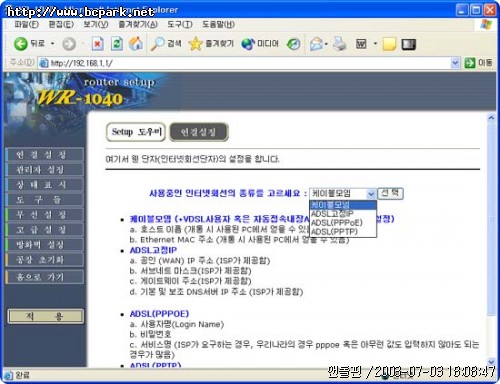Open the 보기(V) menu
The width and height of the screenshot is (500, 384).
96,24
